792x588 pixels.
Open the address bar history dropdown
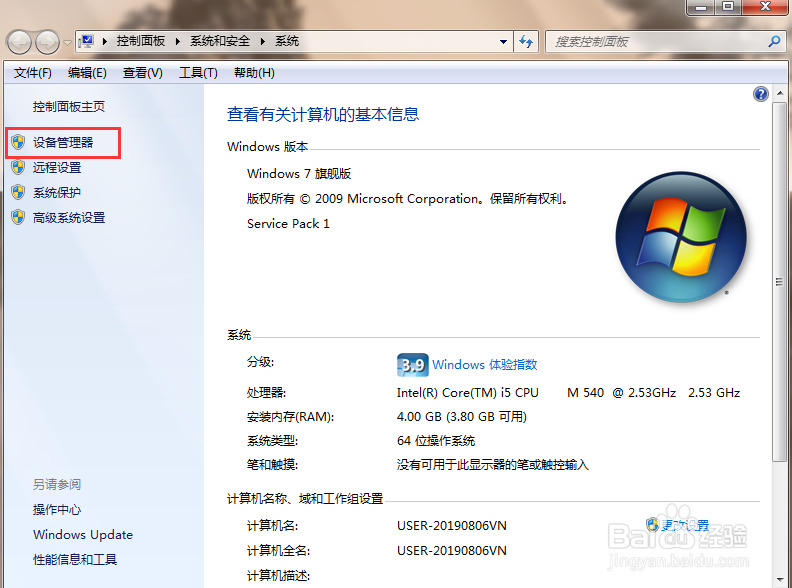[x=503, y=41]
